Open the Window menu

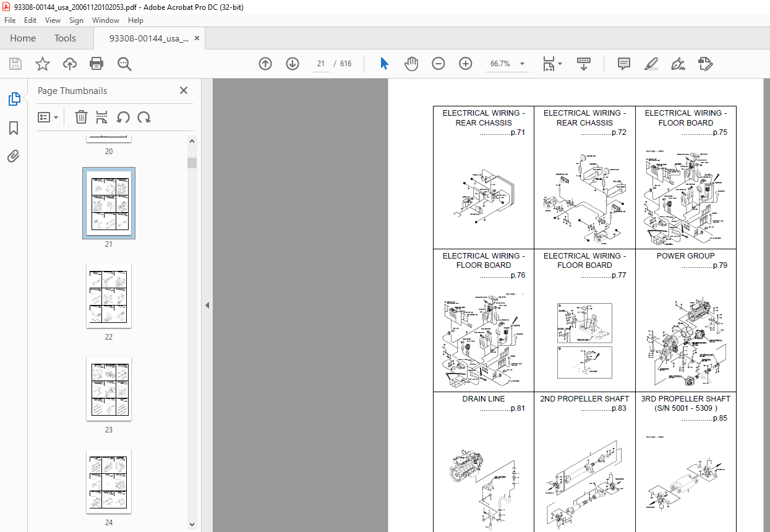tap(106, 20)
